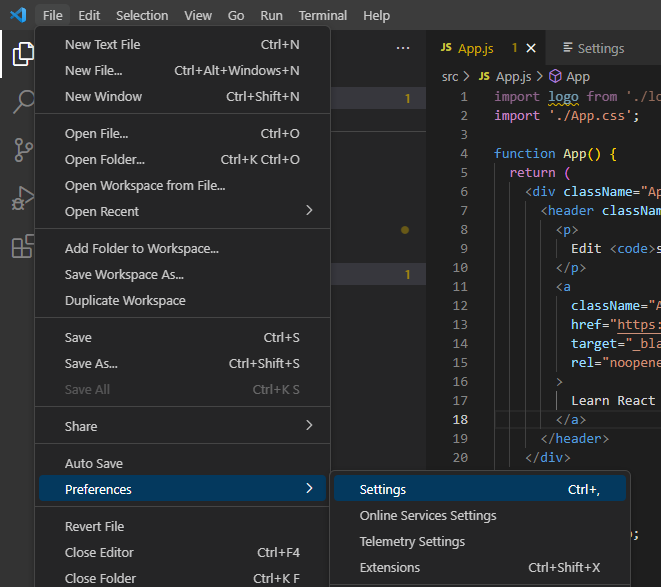Viewport: 661px width, 587px height.
Task: Choose Open File...
Action: coord(182,134)
